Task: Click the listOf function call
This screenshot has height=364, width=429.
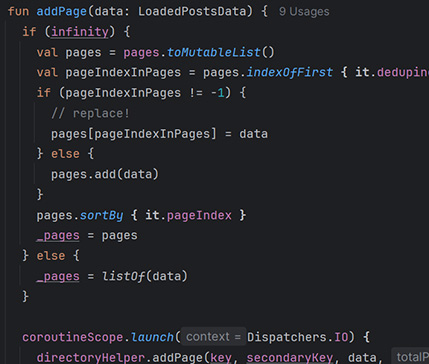Action: pyautogui.click(x=123, y=276)
